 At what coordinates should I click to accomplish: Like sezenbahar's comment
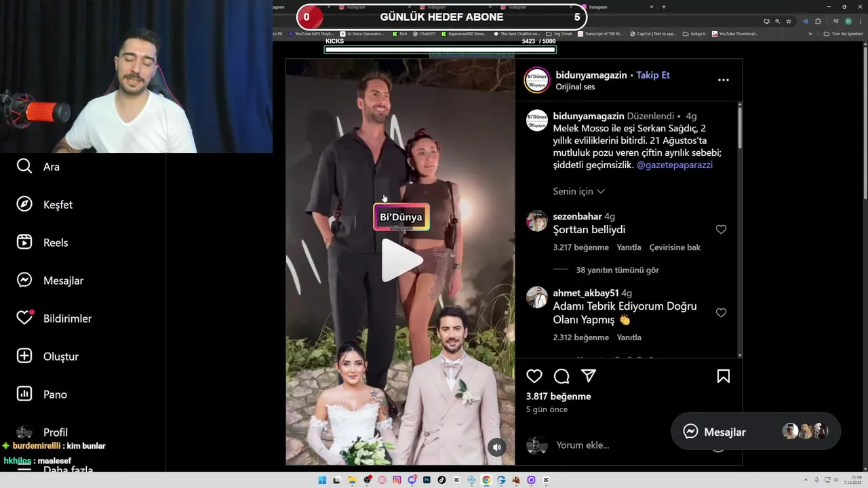pos(721,230)
